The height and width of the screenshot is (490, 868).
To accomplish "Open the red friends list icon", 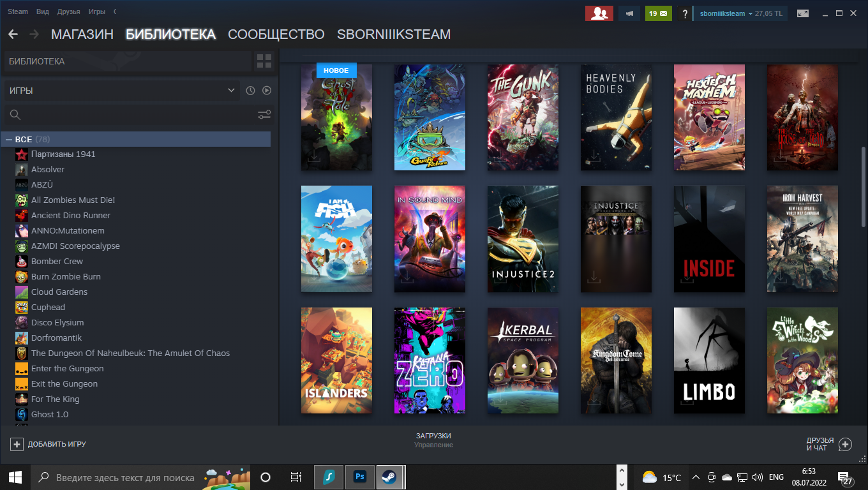I will pos(599,13).
